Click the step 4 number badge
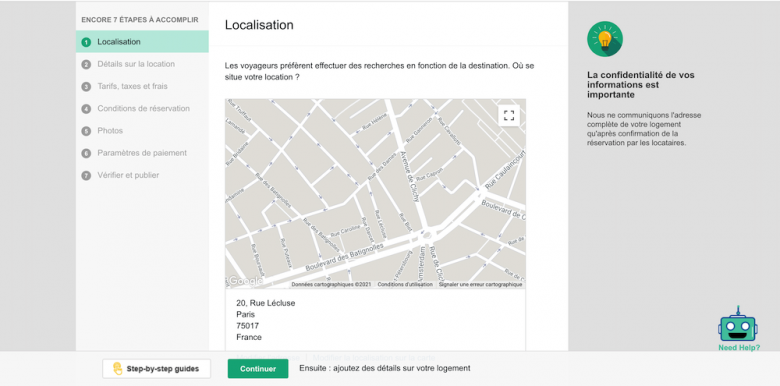This screenshot has width=780, height=386. pos(87,109)
